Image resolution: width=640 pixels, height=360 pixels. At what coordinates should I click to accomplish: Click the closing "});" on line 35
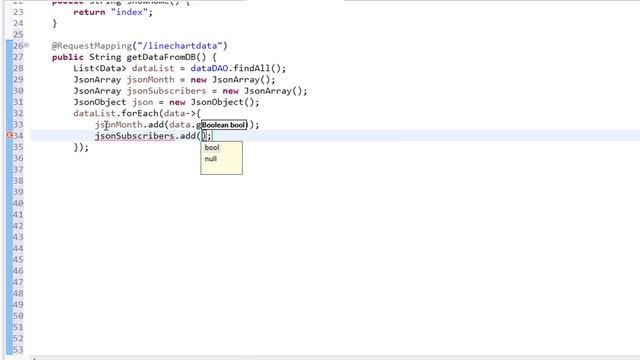pyautogui.click(x=81, y=147)
